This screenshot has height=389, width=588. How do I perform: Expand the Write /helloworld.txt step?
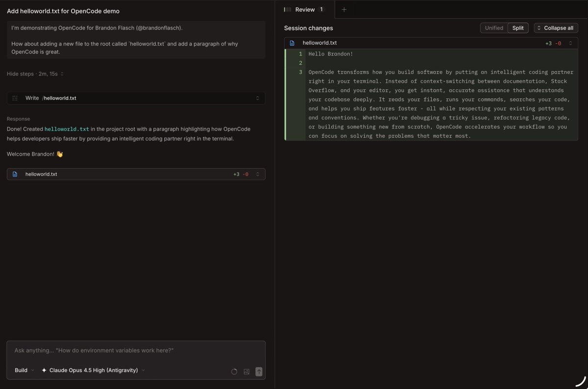[x=136, y=98]
